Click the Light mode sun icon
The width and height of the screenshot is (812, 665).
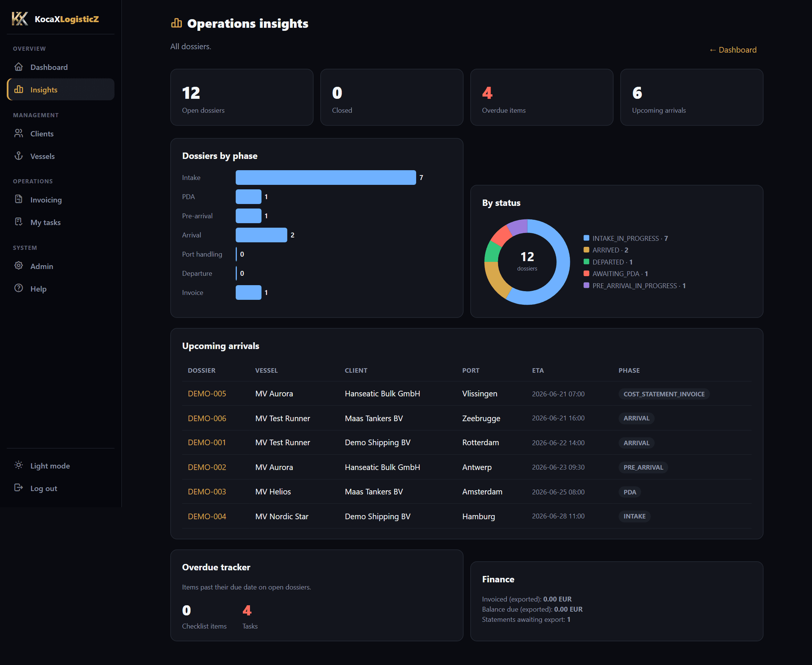[x=19, y=465]
